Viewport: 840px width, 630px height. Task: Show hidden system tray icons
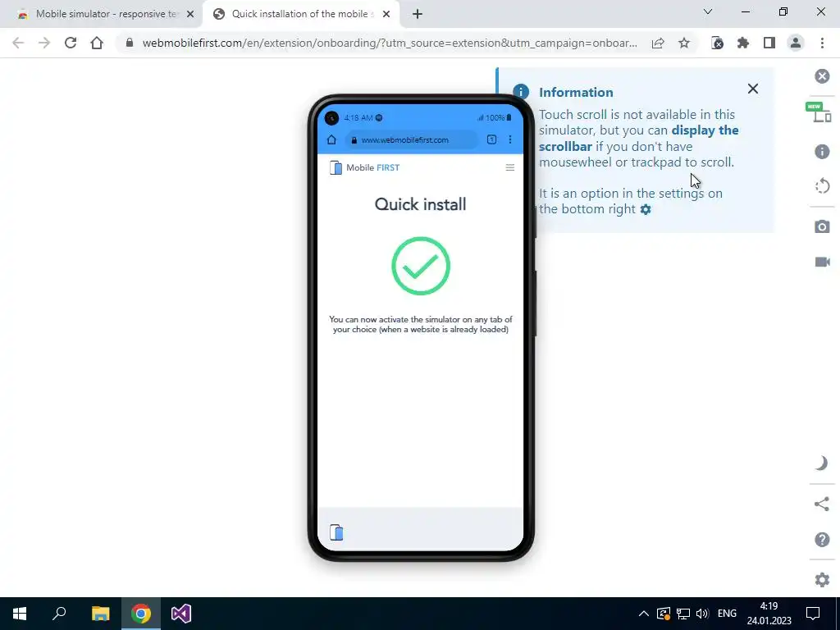point(643,614)
